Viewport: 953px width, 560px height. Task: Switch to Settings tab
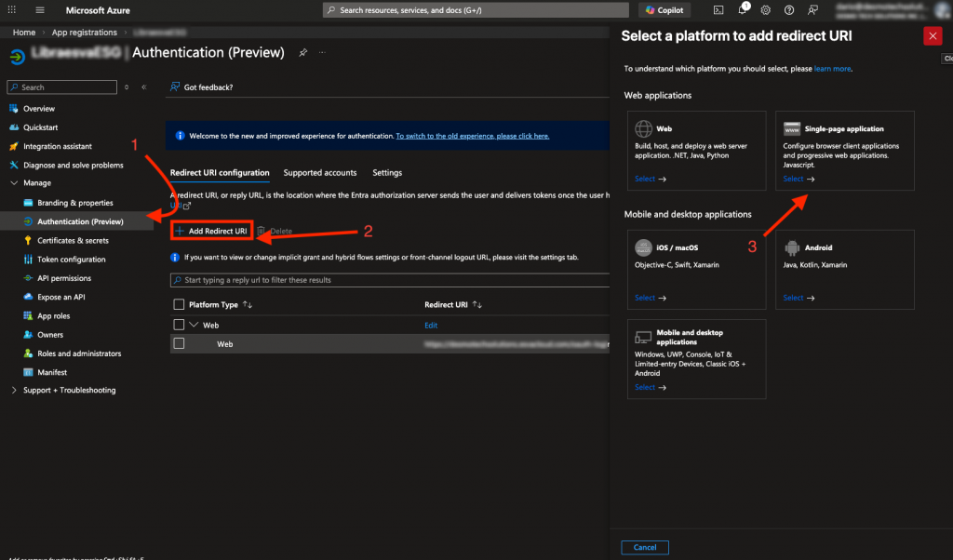point(387,173)
